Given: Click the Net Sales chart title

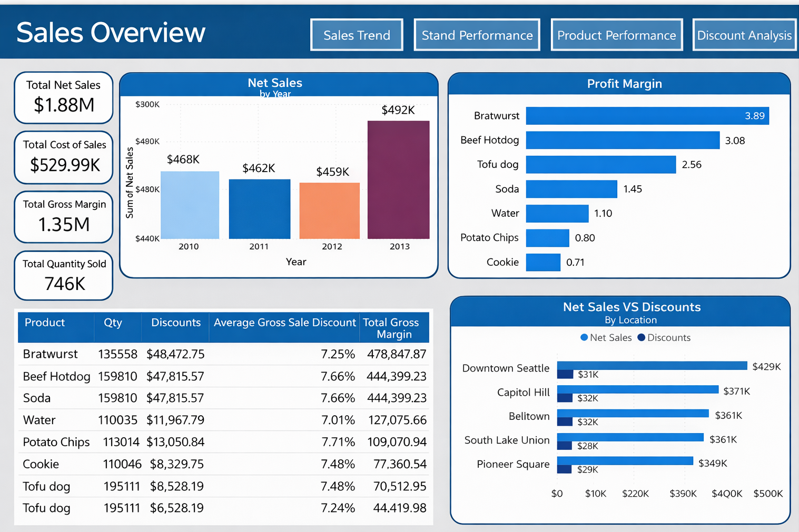Looking at the screenshot, I should click(x=275, y=83).
